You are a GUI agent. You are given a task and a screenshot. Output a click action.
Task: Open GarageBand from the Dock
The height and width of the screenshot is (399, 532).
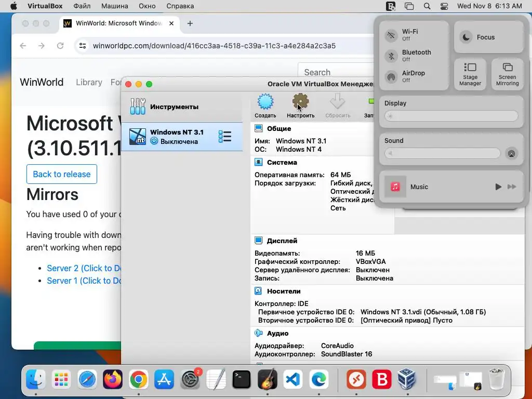[x=268, y=379]
